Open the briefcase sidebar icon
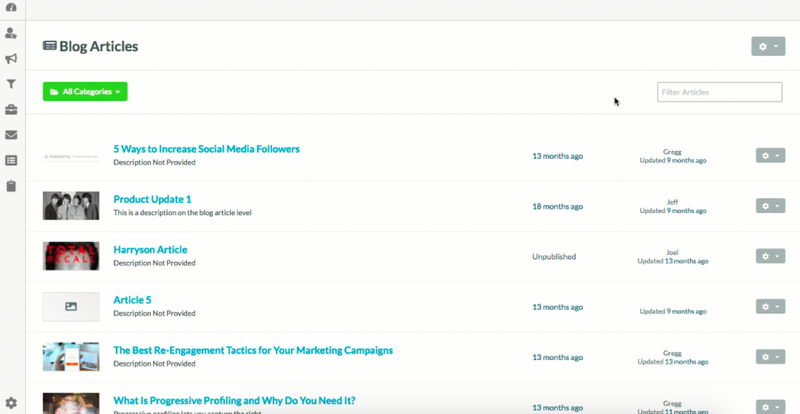The height and width of the screenshot is (414, 800). coord(11,110)
